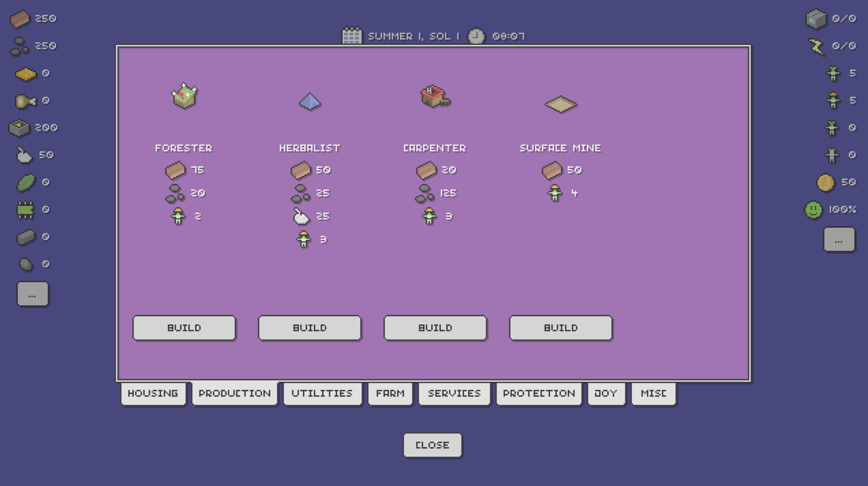Open the Protection tab
868x486 pixels.
(x=539, y=393)
